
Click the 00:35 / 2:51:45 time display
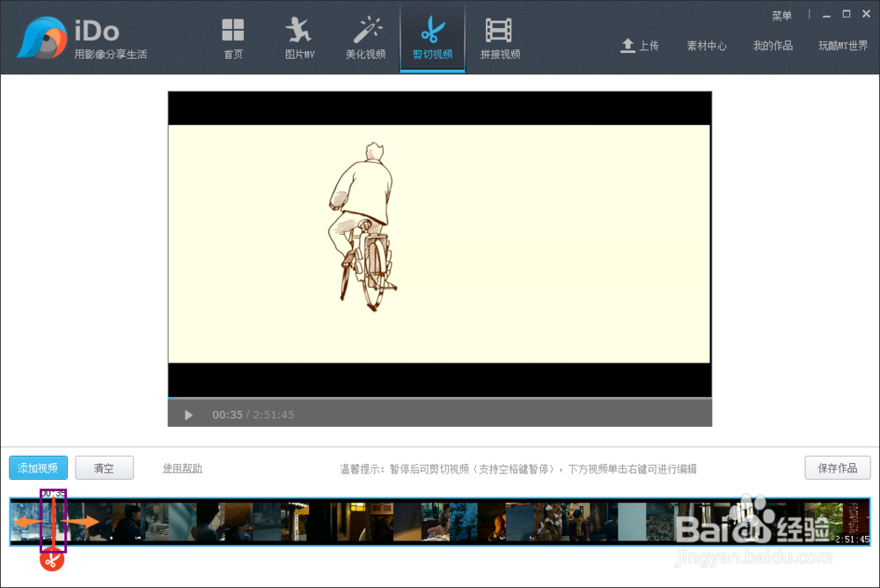(x=253, y=415)
